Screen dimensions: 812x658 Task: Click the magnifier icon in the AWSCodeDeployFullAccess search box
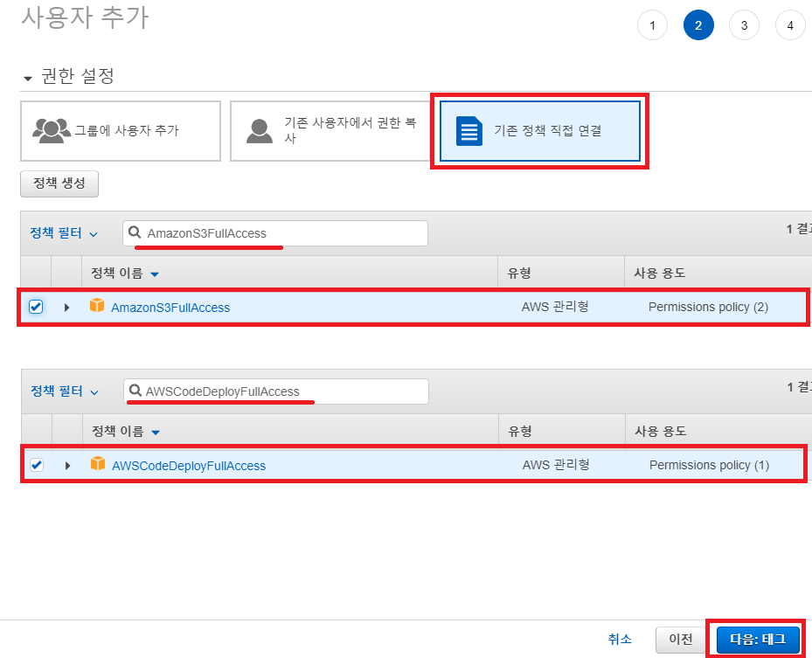click(x=135, y=391)
